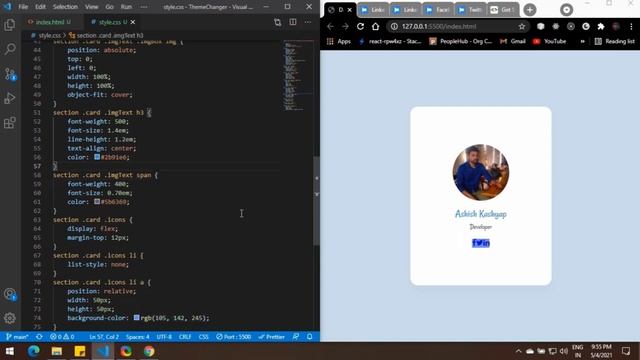The height and width of the screenshot is (360, 640).
Task: Click the cube-shaped extension icon in Chrome
Action: point(540,27)
